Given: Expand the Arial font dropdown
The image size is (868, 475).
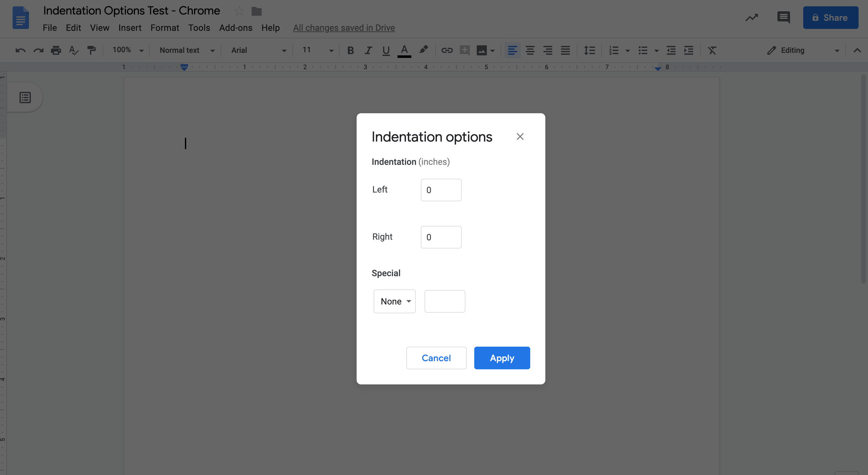Looking at the screenshot, I should click(x=259, y=51).
